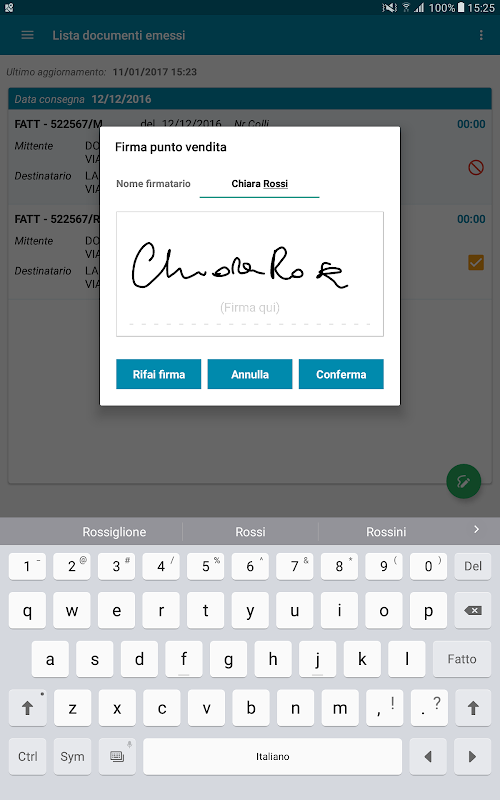Image resolution: width=500 pixels, height=800 pixels.
Task: Toggle the orange checked document checkbox
Action: [476, 262]
